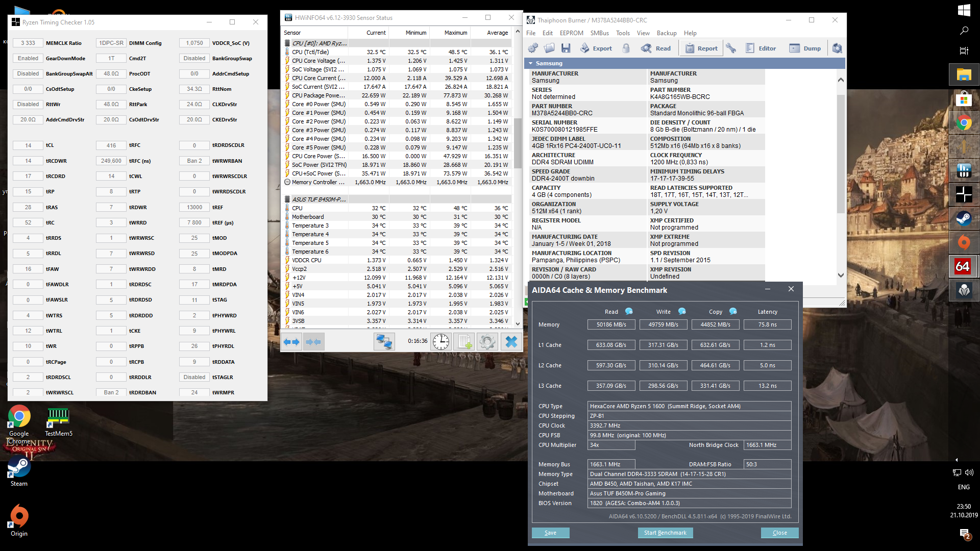This screenshot has width=980, height=551.
Task: Open the settings gears in Thaiphoon Burner toolbar
Action: click(x=533, y=48)
